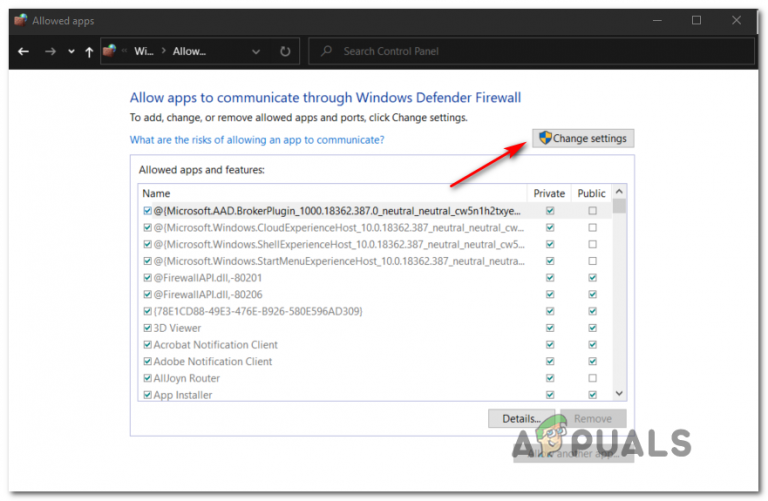Open the risks of allowing an app link
This screenshot has width=768, height=501.
[x=257, y=140]
